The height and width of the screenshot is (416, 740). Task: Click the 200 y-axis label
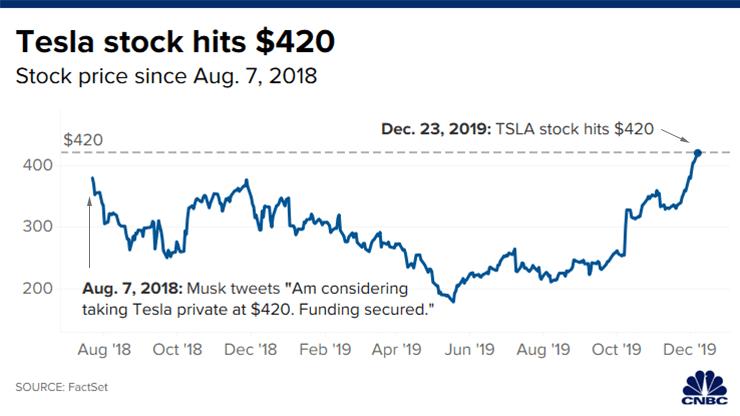[38, 288]
